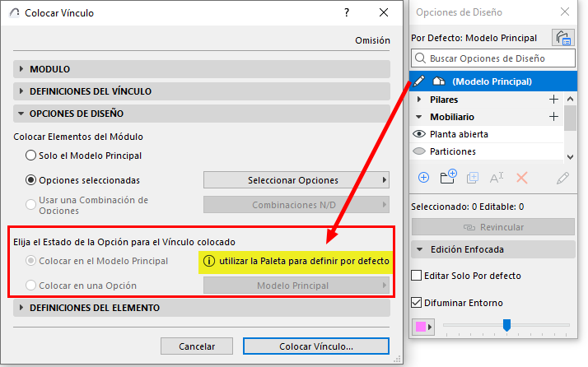The width and height of the screenshot is (588, 367).
Task: Select the Planta abierta option
Action: [459, 134]
